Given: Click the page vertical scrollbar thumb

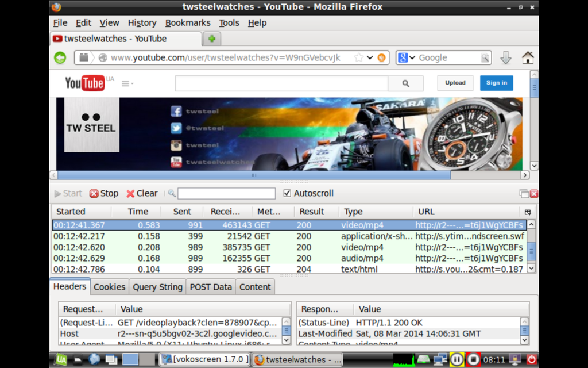Looking at the screenshot, I should click(534, 88).
